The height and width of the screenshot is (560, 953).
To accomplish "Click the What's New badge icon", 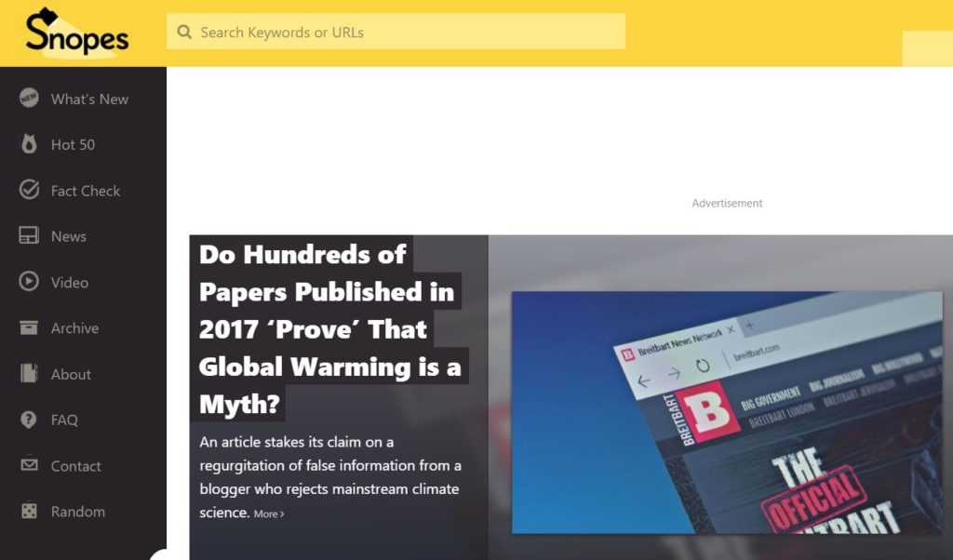I will (28, 99).
